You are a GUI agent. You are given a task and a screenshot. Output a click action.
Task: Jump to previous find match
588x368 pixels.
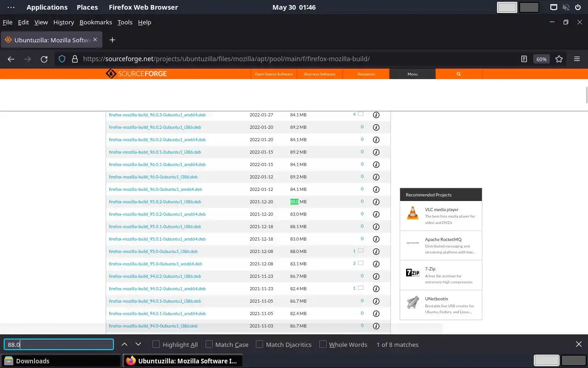click(124, 344)
